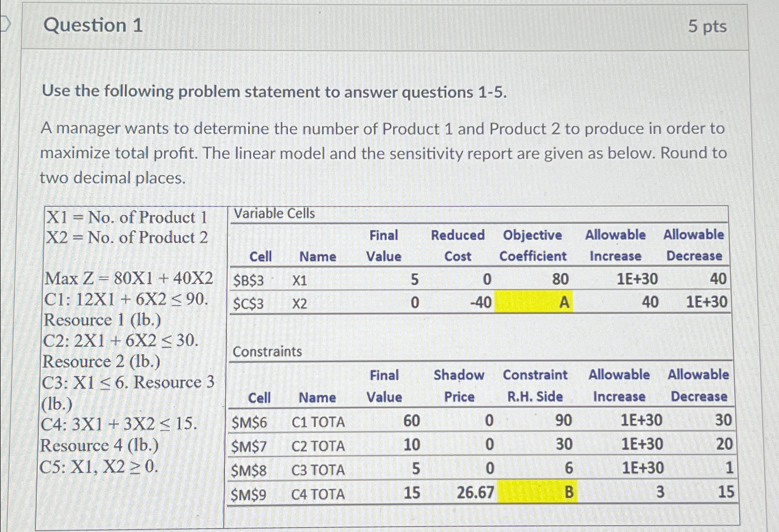Click the Constraints table title
Image resolution: width=779 pixels, height=532 pixels.
tap(268, 352)
